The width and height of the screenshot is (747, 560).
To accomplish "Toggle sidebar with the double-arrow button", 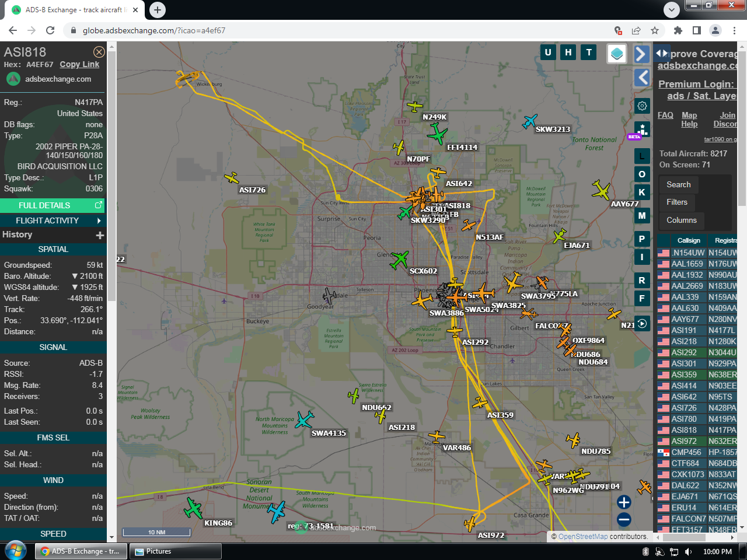I will 661,53.
